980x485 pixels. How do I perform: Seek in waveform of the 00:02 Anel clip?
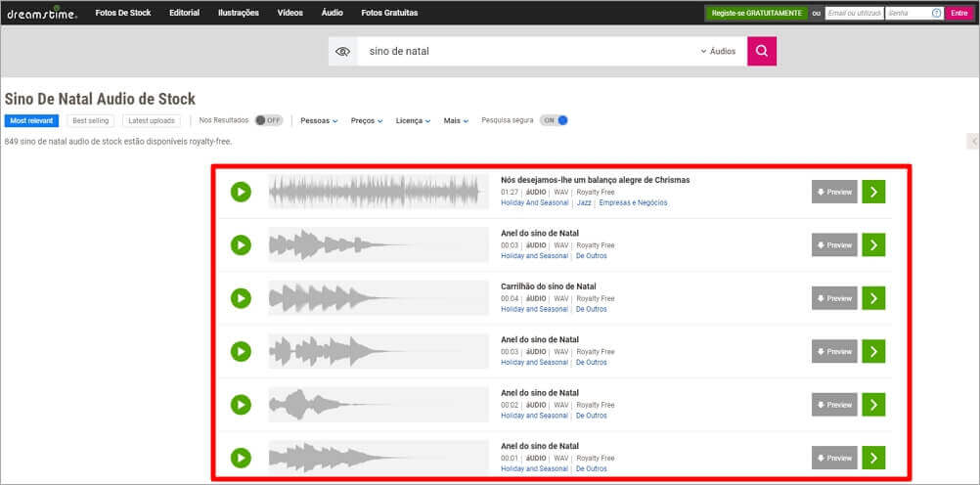[x=379, y=405]
